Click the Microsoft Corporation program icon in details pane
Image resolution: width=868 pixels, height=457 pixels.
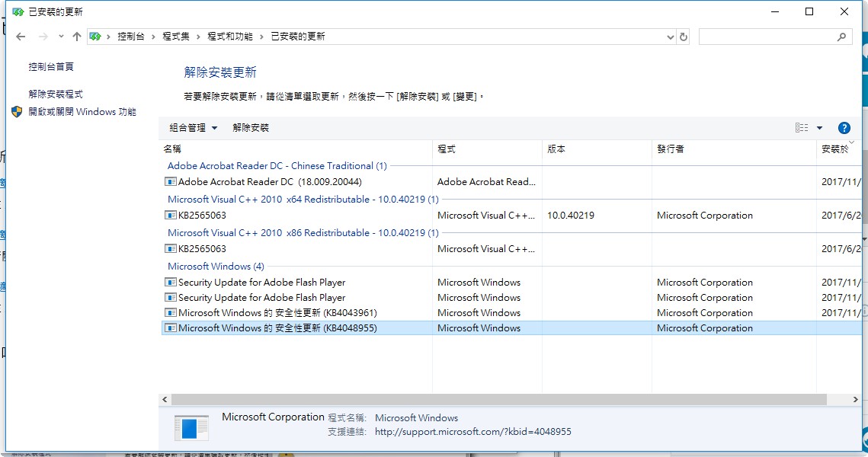191,426
